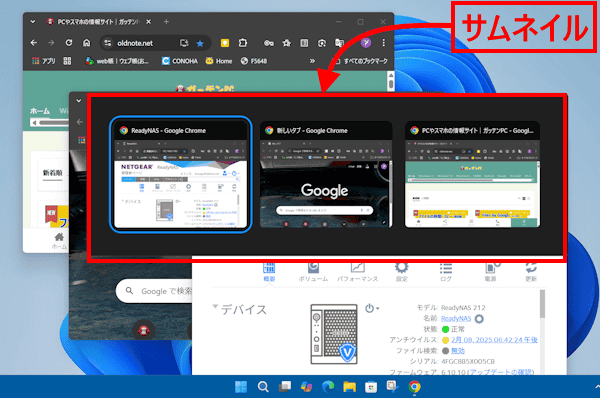Image resolution: width=600 pixels, height=398 pixels.
Task: Click the install app icon in address bar
Action: coord(184,43)
